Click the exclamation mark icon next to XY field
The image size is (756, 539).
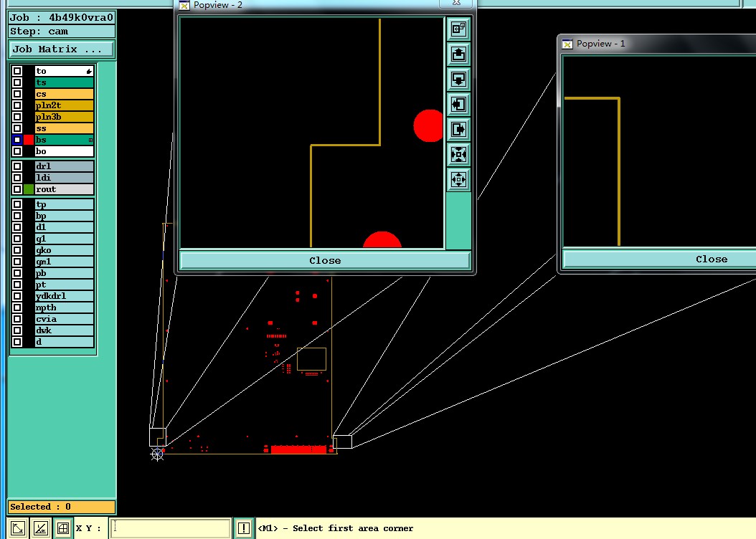click(x=243, y=528)
